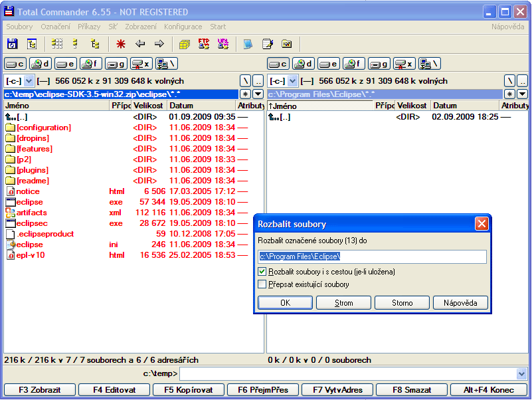Open the Síť menu
Image resolution: width=532 pixels, height=400 pixels.
point(113,27)
